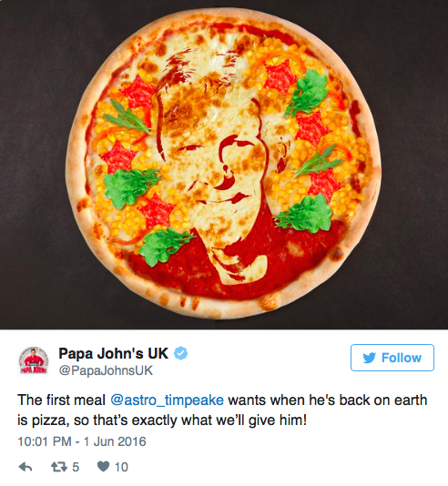
Task: Click the 1 Jun 2016 date
Action: 115,441
